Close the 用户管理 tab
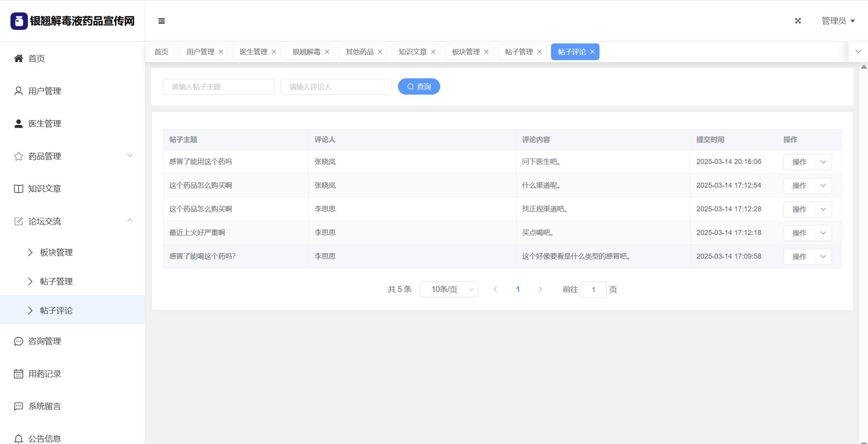Viewport: 868px width, 444px height. (x=221, y=52)
